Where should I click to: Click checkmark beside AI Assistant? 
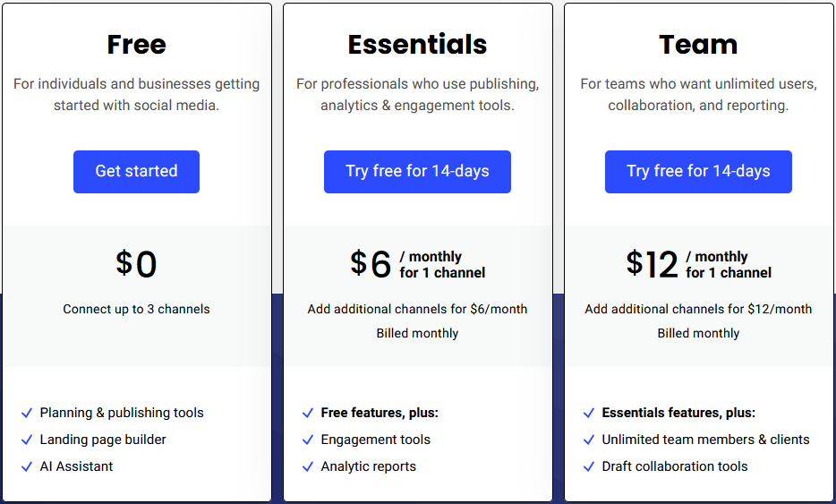pyautogui.click(x=27, y=466)
